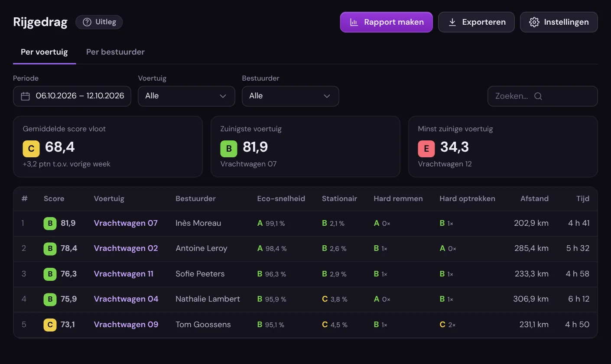Click Tom Goossens in the table
This screenshot has width=611, height=364.
click(x=203, y=325)
